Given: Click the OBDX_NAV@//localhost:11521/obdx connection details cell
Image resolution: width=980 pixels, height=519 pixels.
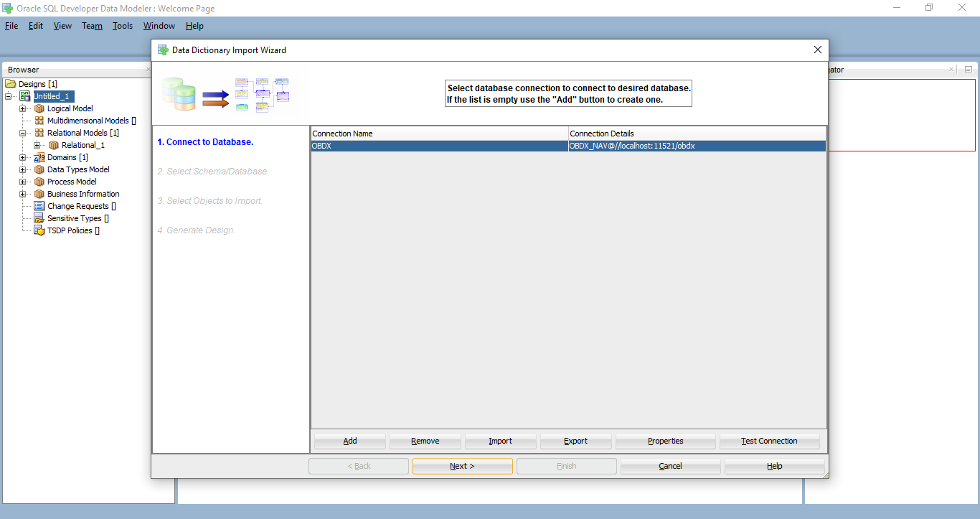Looking at the screenshot, I should [697, 146].
